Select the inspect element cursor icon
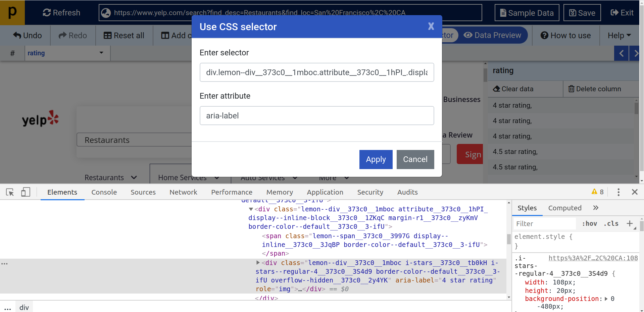Image resolution: width=644 pixels, height=312 pixels. (10, 192)
